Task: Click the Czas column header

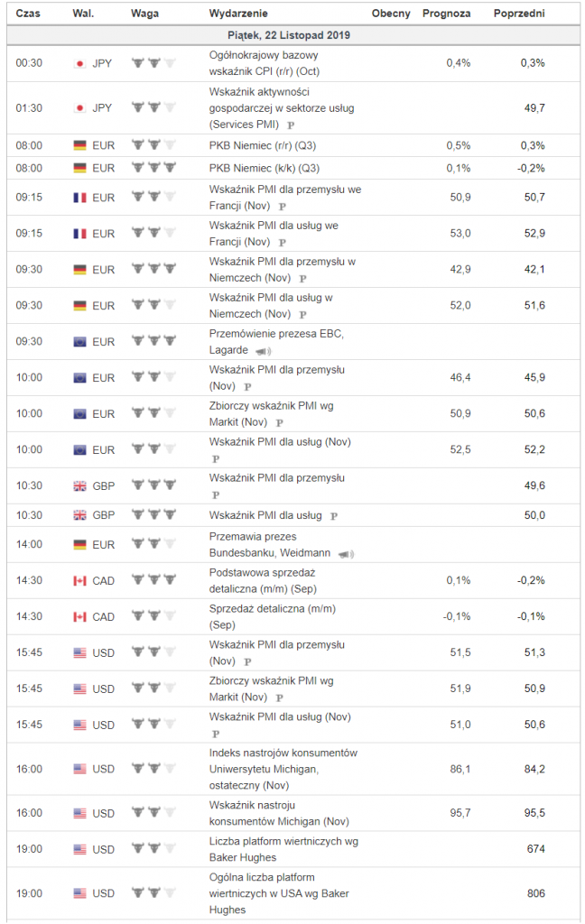Action: point(28,13)
